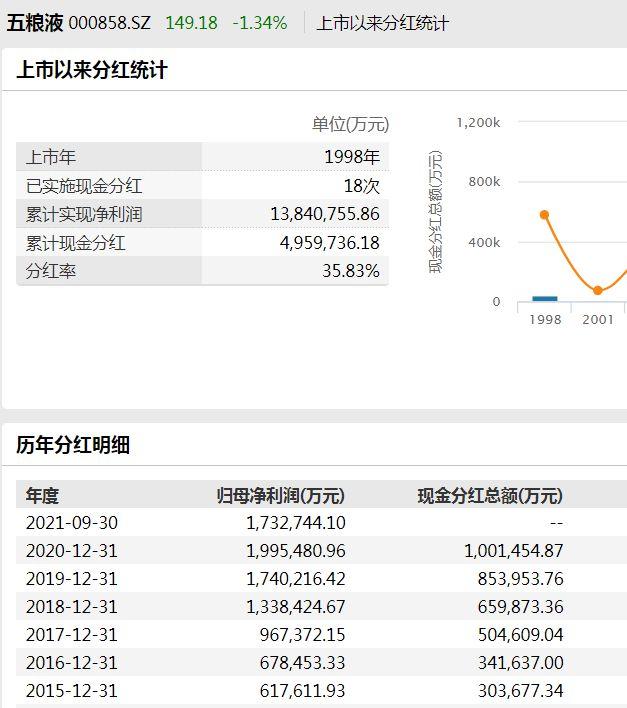627x708 pixels.
Task: Select dividend total 303,677.34
Action: 520,691
